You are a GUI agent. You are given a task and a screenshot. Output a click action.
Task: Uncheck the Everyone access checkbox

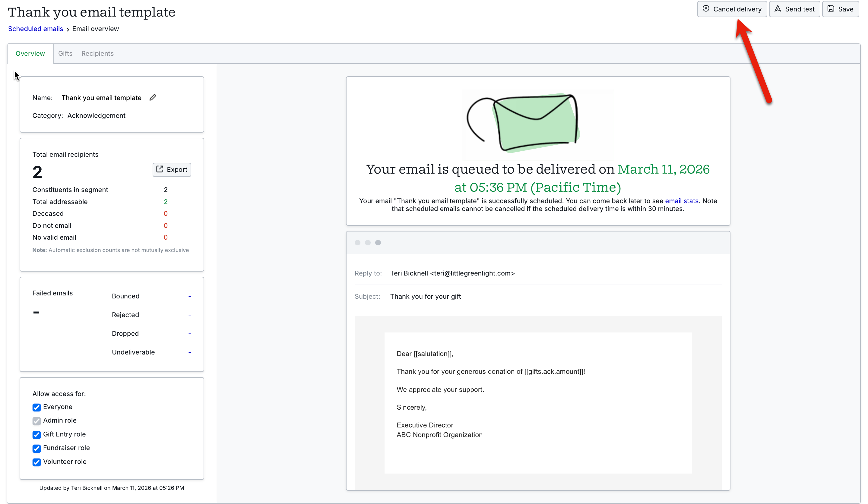pos(36,407)
